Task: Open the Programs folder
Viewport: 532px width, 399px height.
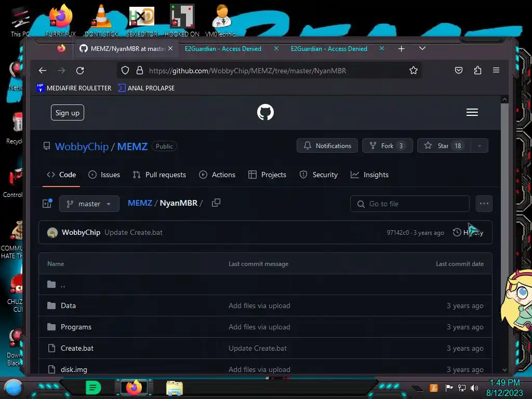Action: (76, 327)
